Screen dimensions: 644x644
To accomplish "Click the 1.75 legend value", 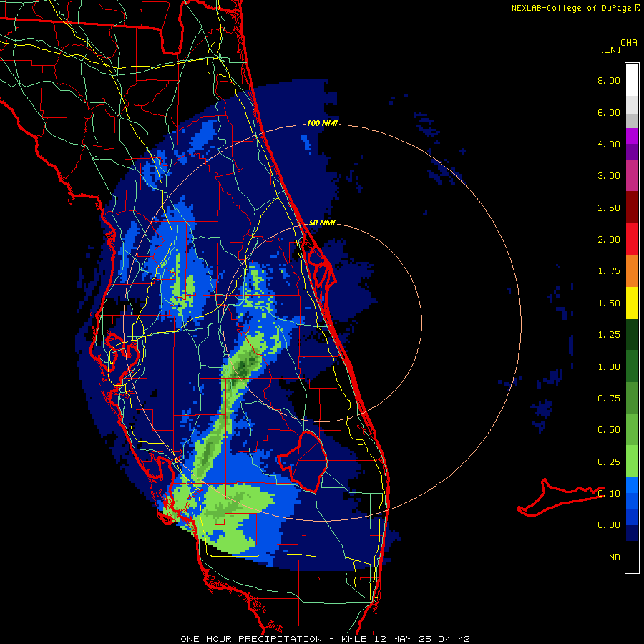I will click(609, 271).
